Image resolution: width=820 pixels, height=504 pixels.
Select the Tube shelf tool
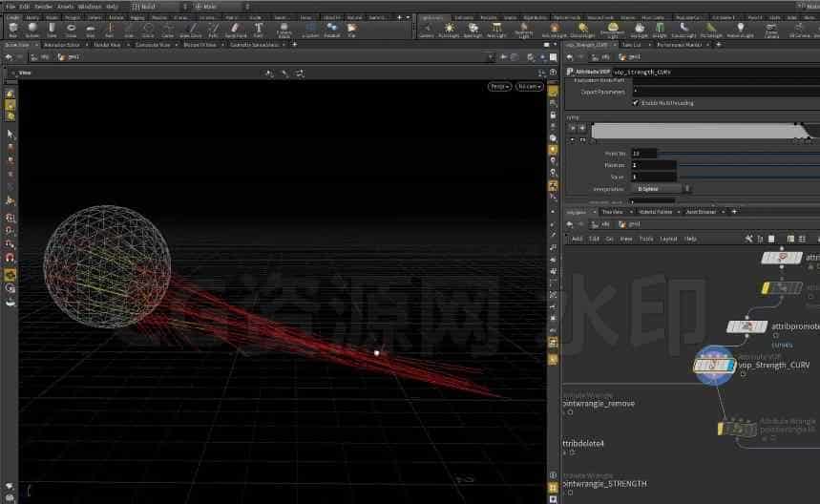pos(52,30)
